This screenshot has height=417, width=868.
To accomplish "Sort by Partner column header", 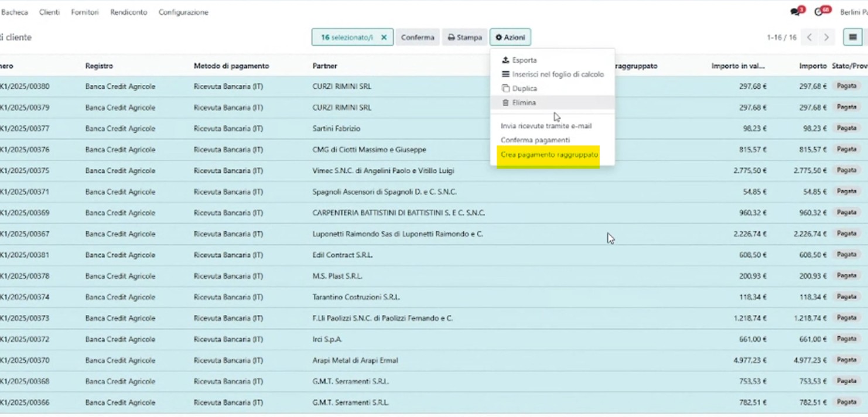I will (324, 66).
